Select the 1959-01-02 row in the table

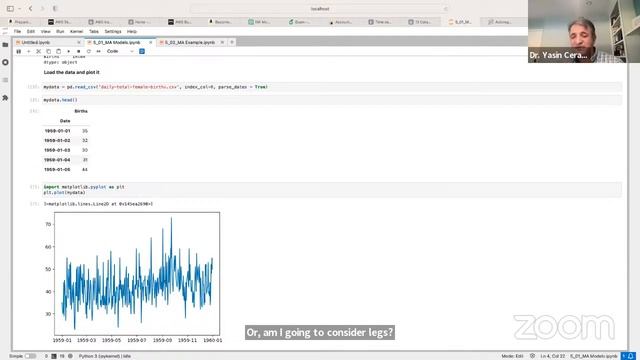(x=66, y=140)
